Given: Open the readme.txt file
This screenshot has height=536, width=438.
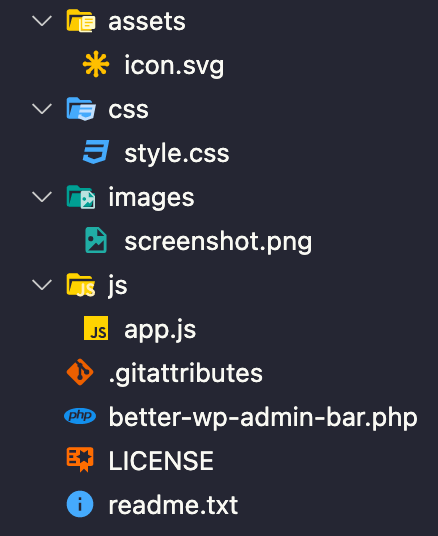Looking at the screenshot, I should tap(173, 505).
